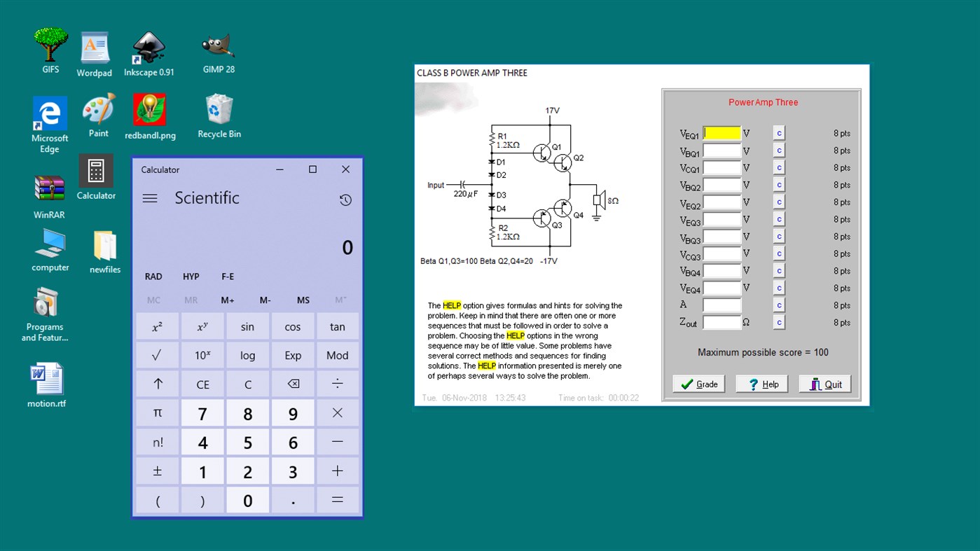
Task: Select the Calculator desktop shortcut
Action: (96, 172)
